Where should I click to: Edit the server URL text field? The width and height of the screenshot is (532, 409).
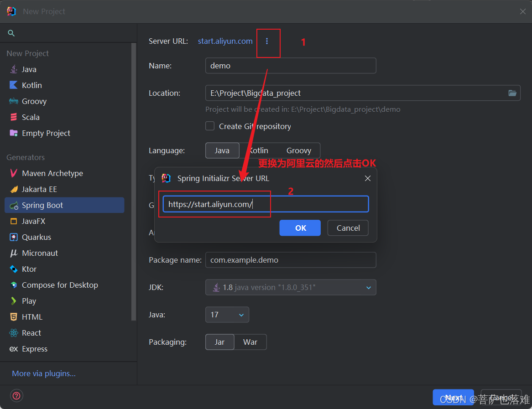266,204
